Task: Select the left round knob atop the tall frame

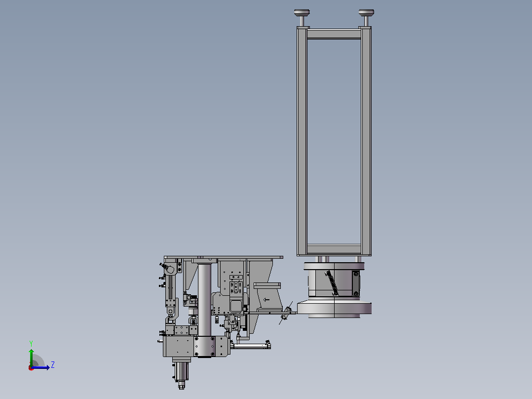Action: [302, 13]
